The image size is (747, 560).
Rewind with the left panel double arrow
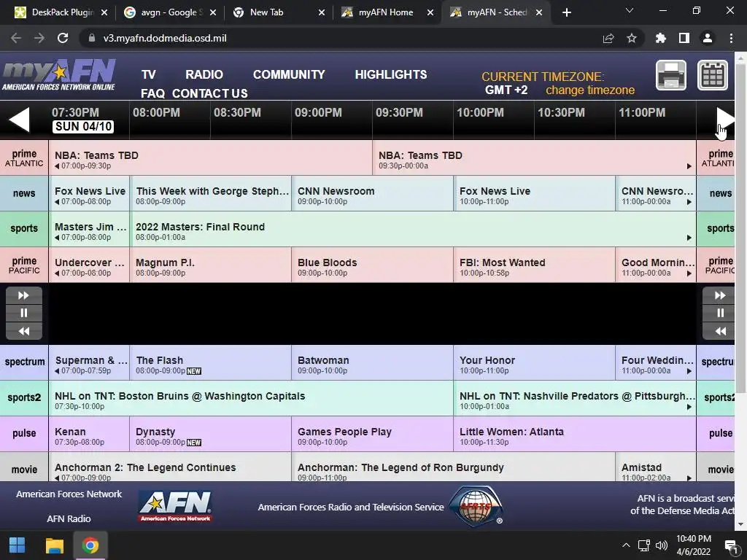pyautogui.click(x=24, y=331)
